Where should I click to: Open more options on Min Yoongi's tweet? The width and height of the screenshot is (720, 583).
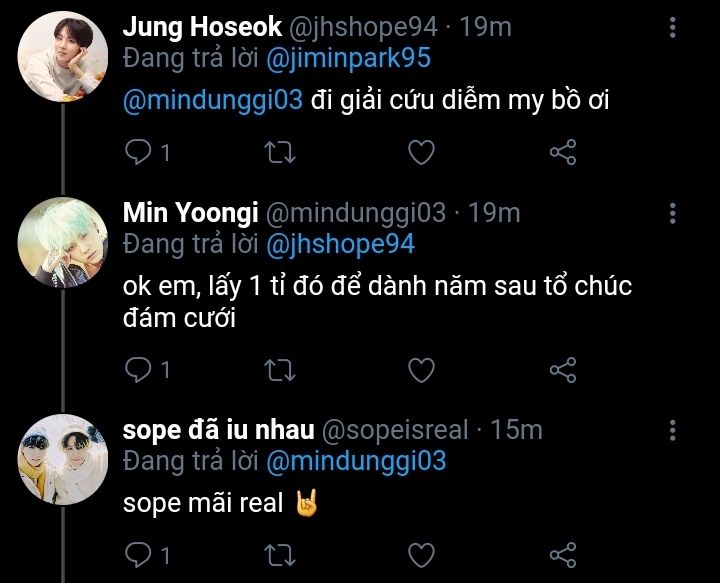tap(672, 213)
